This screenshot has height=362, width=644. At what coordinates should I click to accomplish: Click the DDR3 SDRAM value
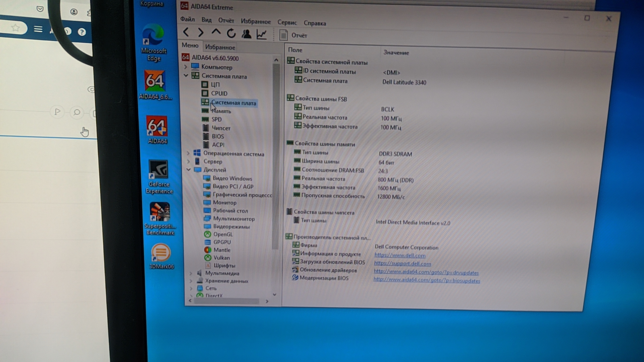(x=395, y=154)
